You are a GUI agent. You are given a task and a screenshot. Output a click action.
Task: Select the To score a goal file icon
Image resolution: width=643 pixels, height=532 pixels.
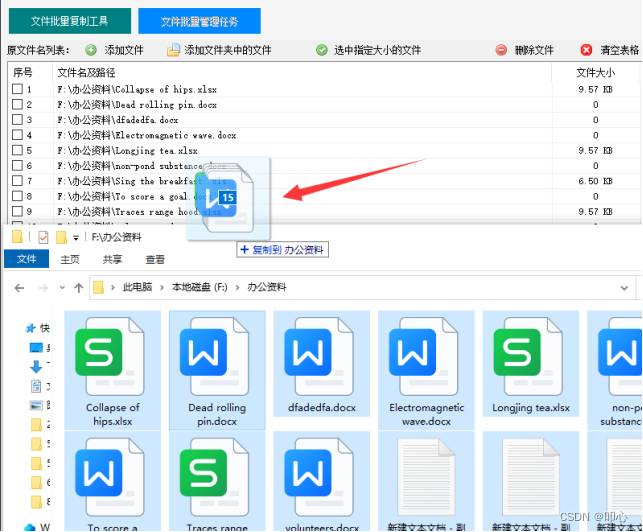(x=109, y=477)
